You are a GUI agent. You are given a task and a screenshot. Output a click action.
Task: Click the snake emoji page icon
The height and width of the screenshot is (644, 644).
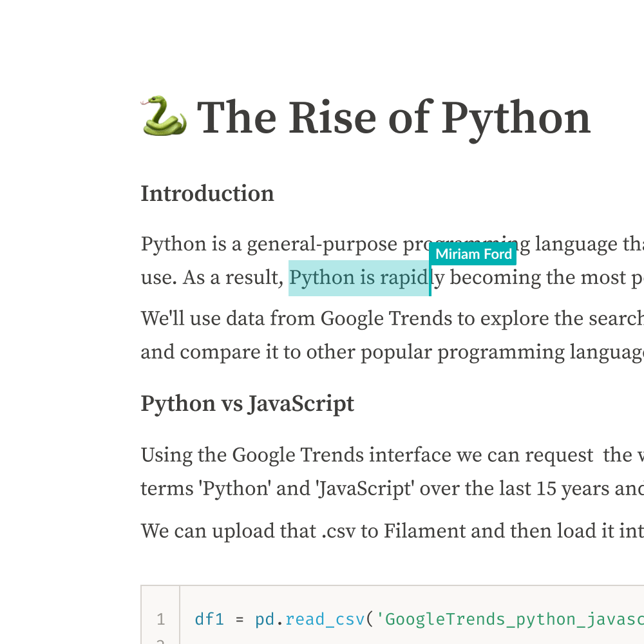[164, 117]
